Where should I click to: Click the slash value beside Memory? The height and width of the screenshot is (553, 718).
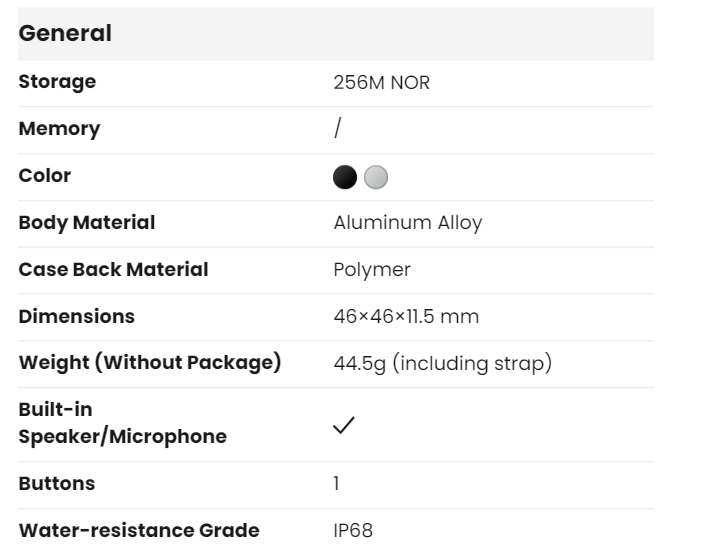click(x=338, y=129)
